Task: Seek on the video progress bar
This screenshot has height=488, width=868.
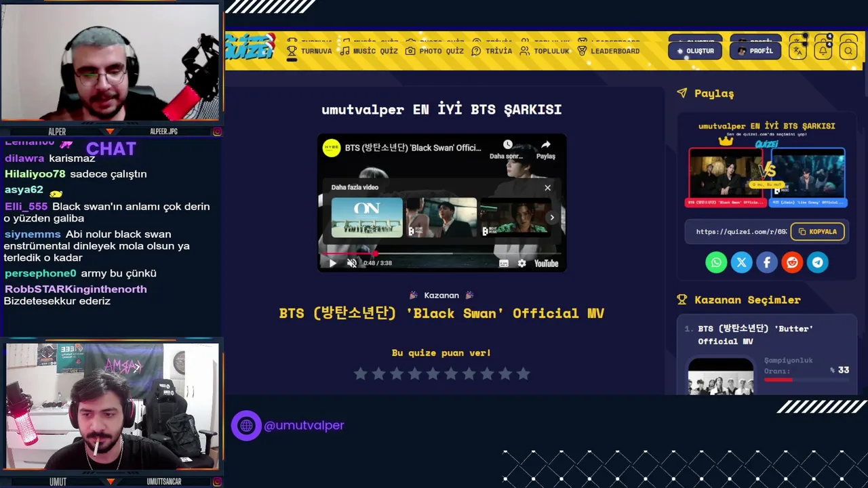Action: pyautogui.click(x=442, y=253)
